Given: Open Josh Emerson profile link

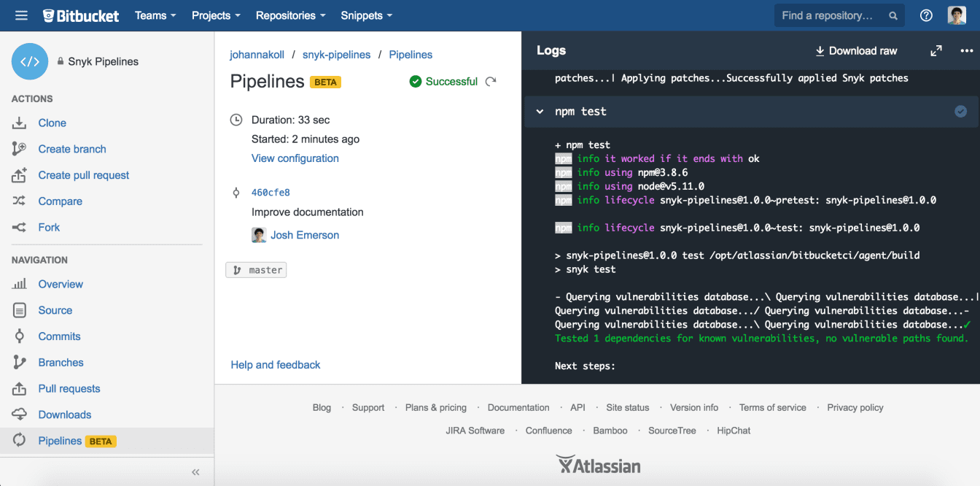Looking at the screenshot, I should click(305, 235).
